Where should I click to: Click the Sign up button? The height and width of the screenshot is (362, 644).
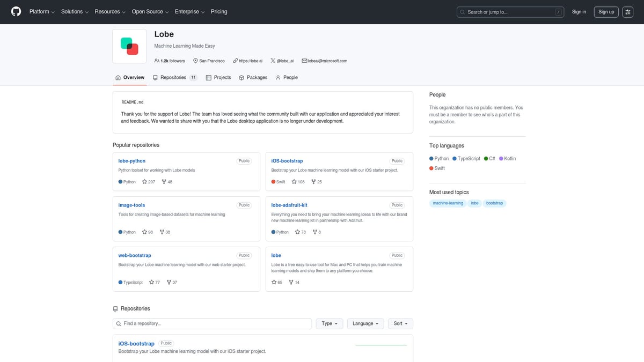point(606,12)
